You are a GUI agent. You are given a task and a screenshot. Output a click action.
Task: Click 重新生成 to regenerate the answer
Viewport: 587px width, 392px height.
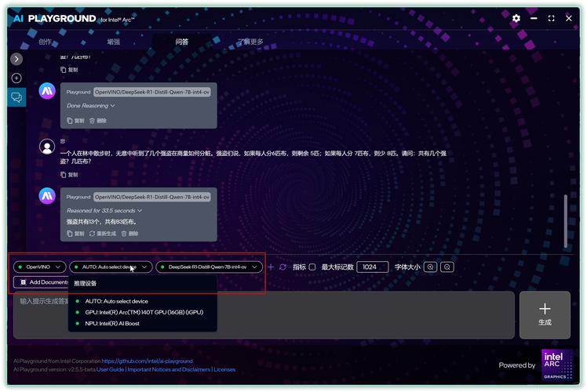point(103,234)
